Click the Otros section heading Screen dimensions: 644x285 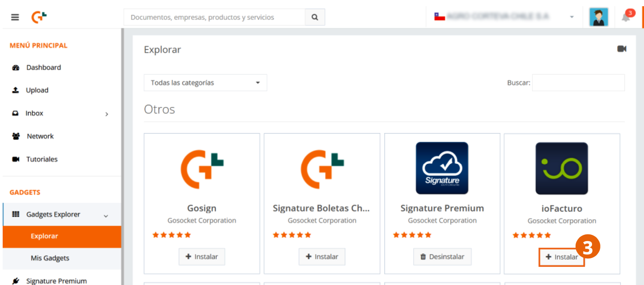160,109
